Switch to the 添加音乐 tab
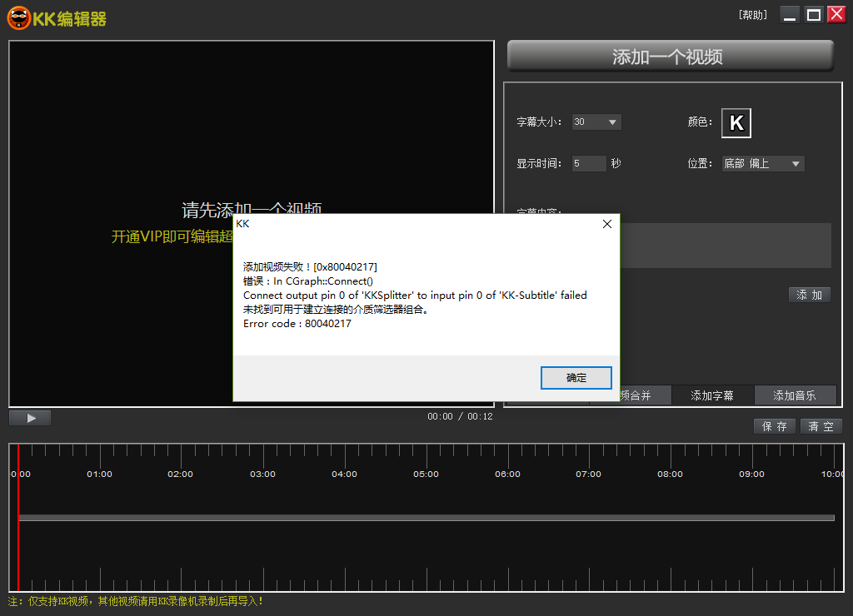This screenshot has height=616, width=853. point(794,395)
